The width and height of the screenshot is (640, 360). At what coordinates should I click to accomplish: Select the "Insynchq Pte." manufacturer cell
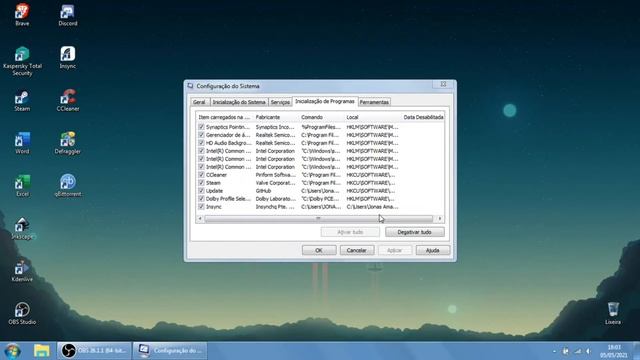click(x=276, y=207)
